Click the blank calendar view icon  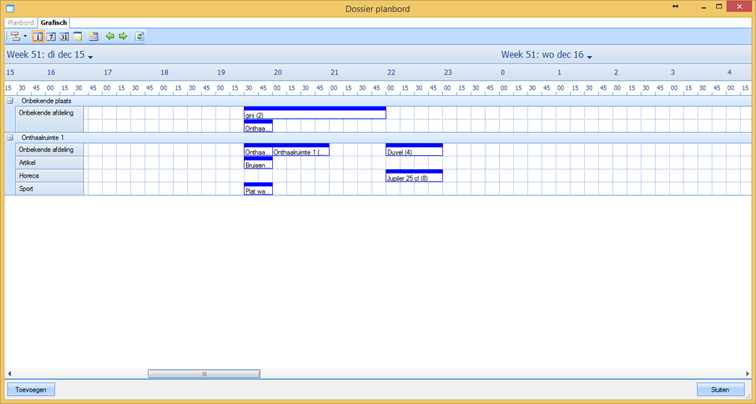pyautogui.click(x=77, y=36)
